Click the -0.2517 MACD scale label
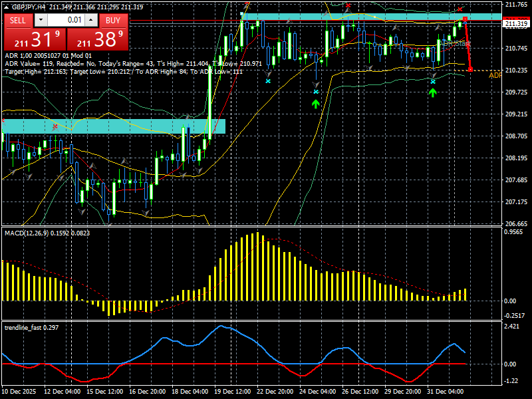The image size is (532, 399). (x=515, y=315)
